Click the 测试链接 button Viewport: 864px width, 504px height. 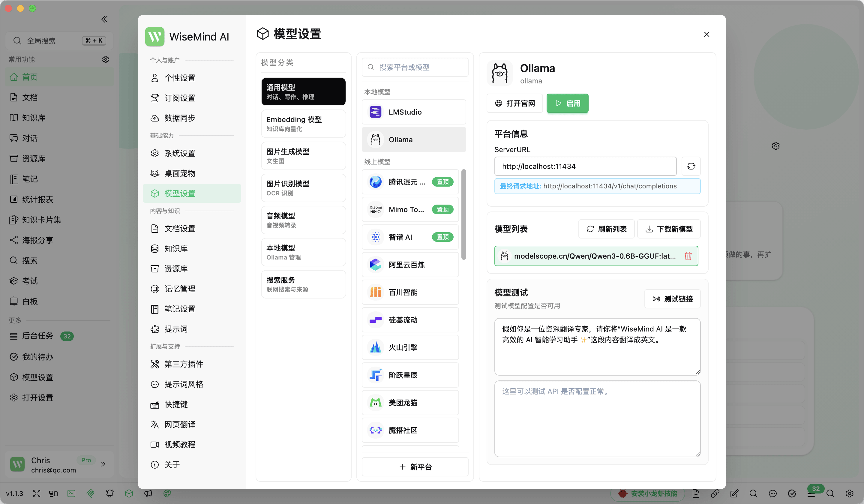tap(672, 299)
